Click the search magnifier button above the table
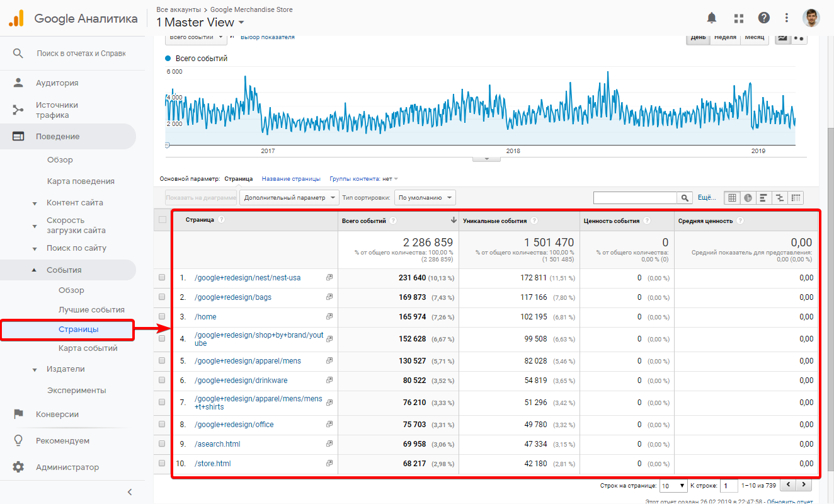 click(x=685, y=198)
